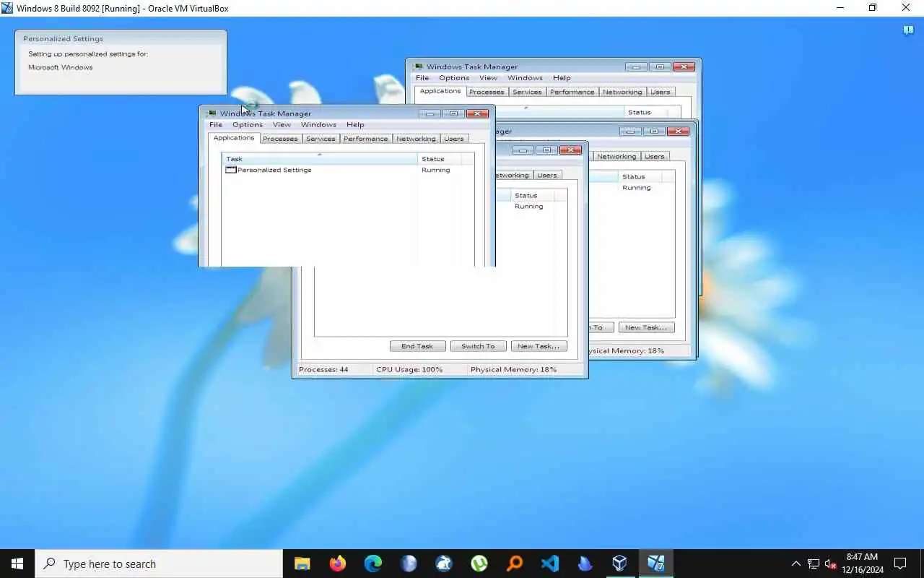Viewport: 924px width, 578px height.
Task: Select the Personalized Settings task row
Action: 348,170
